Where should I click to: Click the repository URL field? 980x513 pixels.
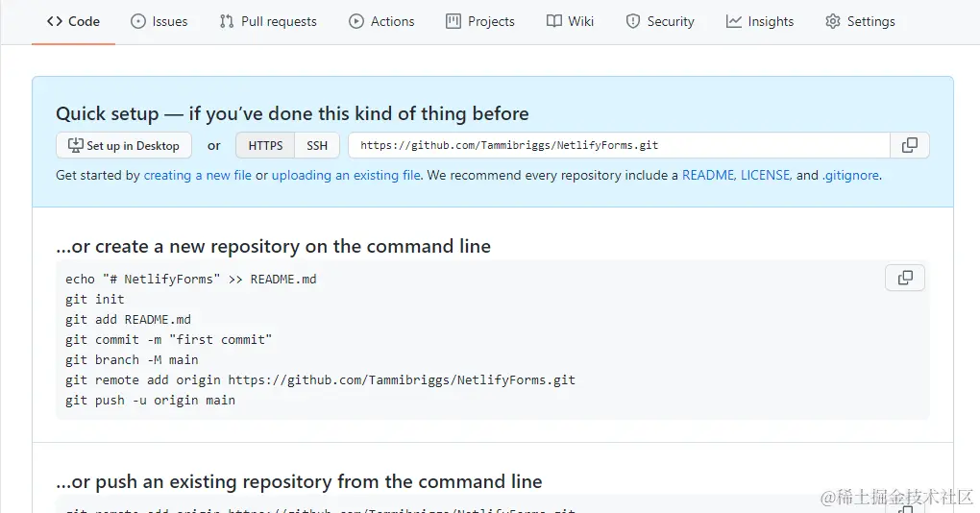click(x=619, y=145)
